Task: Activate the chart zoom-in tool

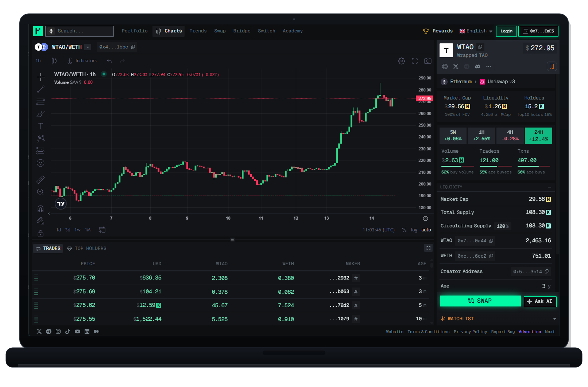Action: pos(40,192)
